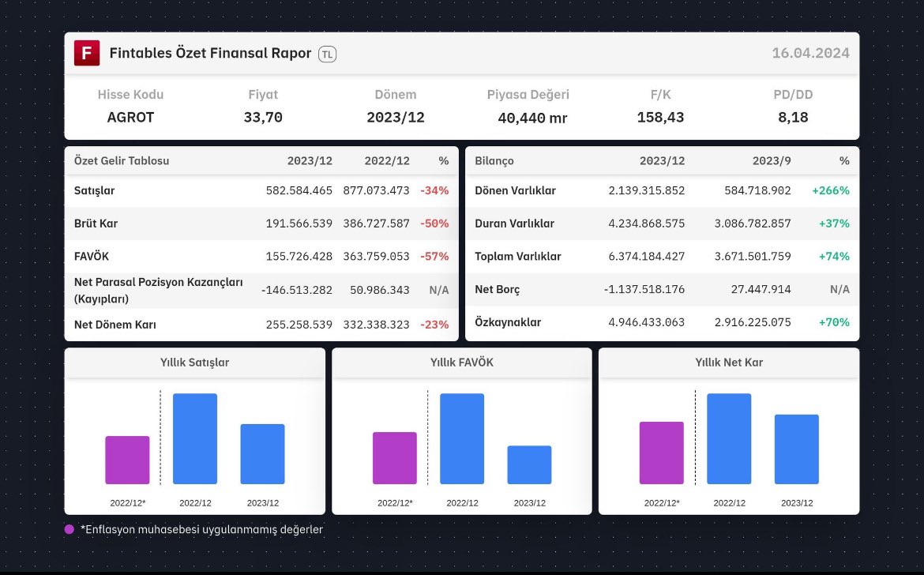This screenshot has height=575, width=924.
Task: Click the Yıllık Satışlar chart title
Action: [194, 363]
